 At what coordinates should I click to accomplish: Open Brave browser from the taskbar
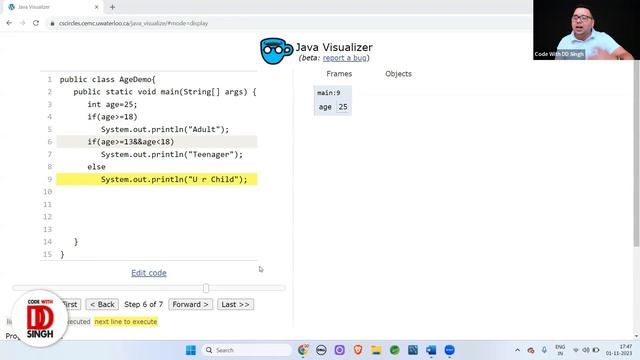point(358,350)
